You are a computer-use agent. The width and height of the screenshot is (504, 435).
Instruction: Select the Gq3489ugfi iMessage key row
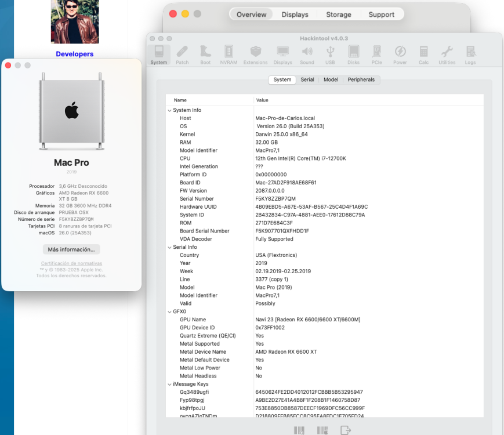coord(325,392)
